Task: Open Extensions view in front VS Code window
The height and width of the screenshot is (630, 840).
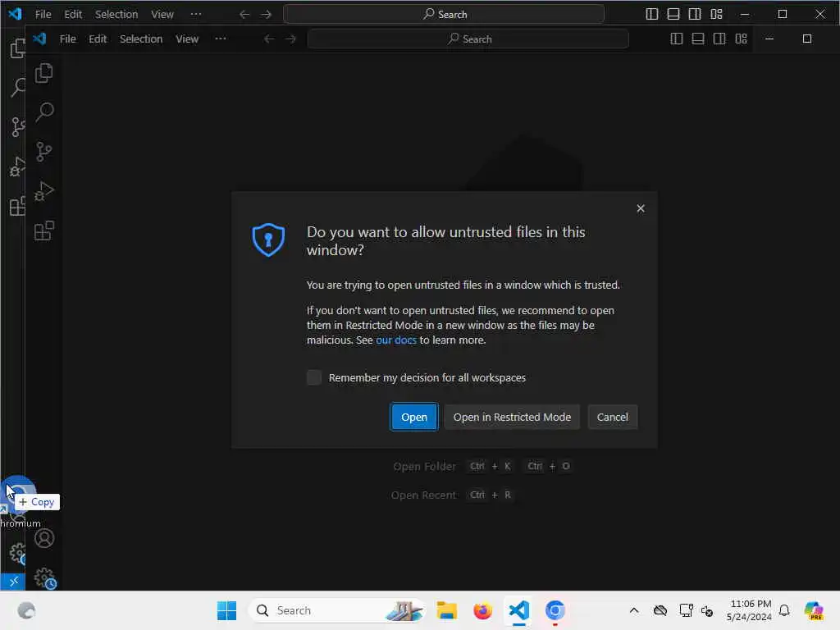Action: coord(44,231)
